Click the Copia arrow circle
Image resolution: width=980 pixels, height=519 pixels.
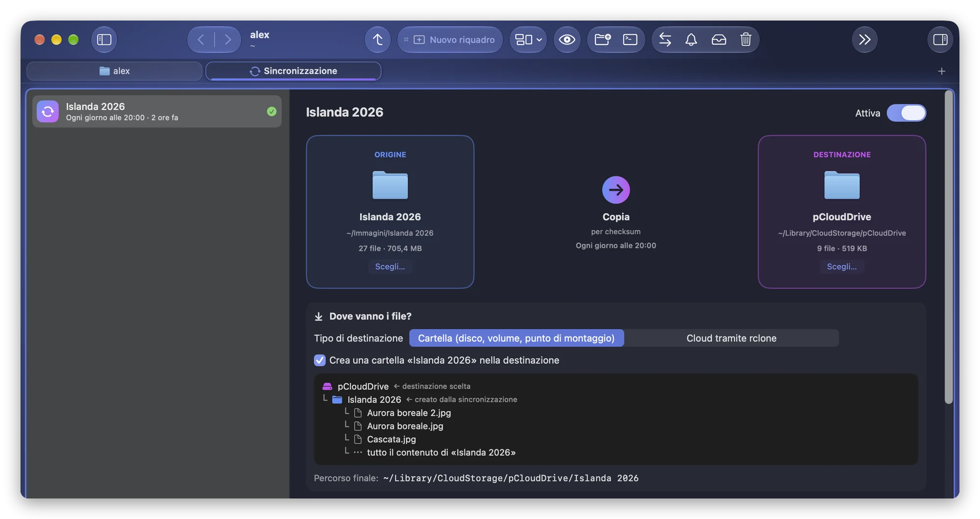[616, 190]
